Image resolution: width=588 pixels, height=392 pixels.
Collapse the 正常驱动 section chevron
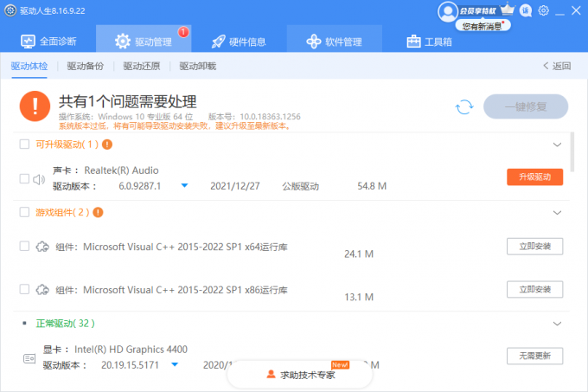coord(557,323)
